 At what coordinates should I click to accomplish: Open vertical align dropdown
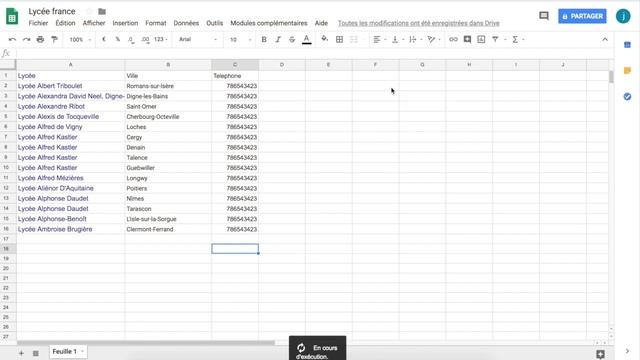click(x=397, y=40)
